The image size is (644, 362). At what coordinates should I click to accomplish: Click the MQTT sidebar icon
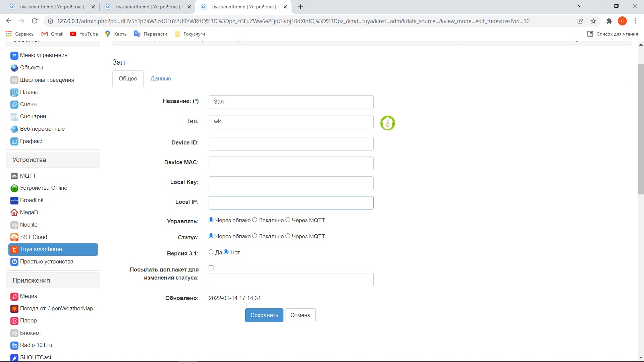coord(14,176)
